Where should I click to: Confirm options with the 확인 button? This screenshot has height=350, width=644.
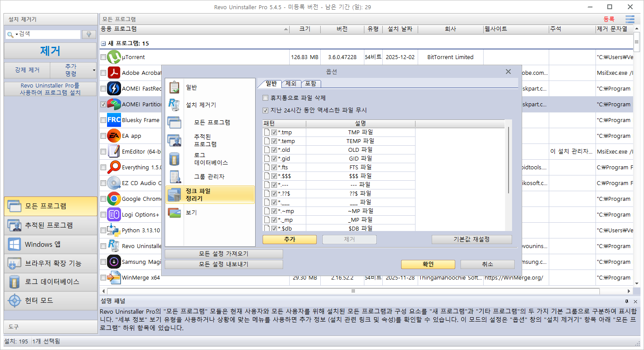428,264
